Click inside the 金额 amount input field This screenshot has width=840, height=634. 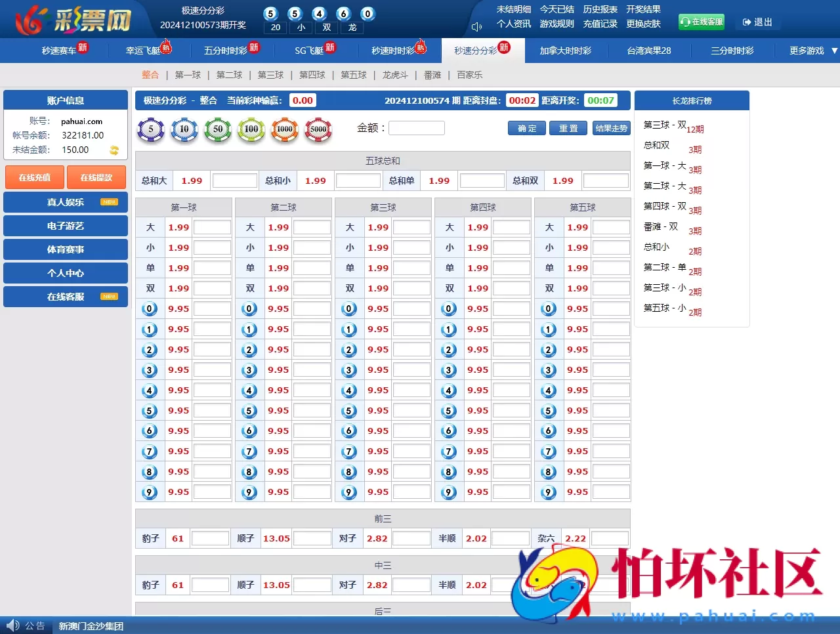point(417,127)
